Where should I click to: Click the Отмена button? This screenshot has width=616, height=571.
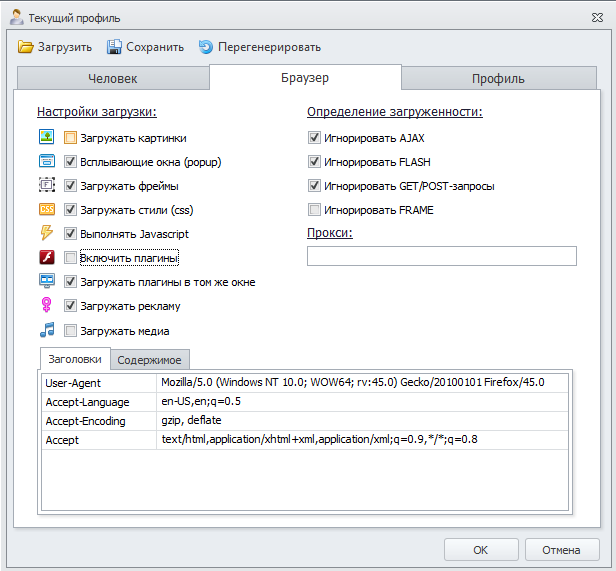click(561, 550)
